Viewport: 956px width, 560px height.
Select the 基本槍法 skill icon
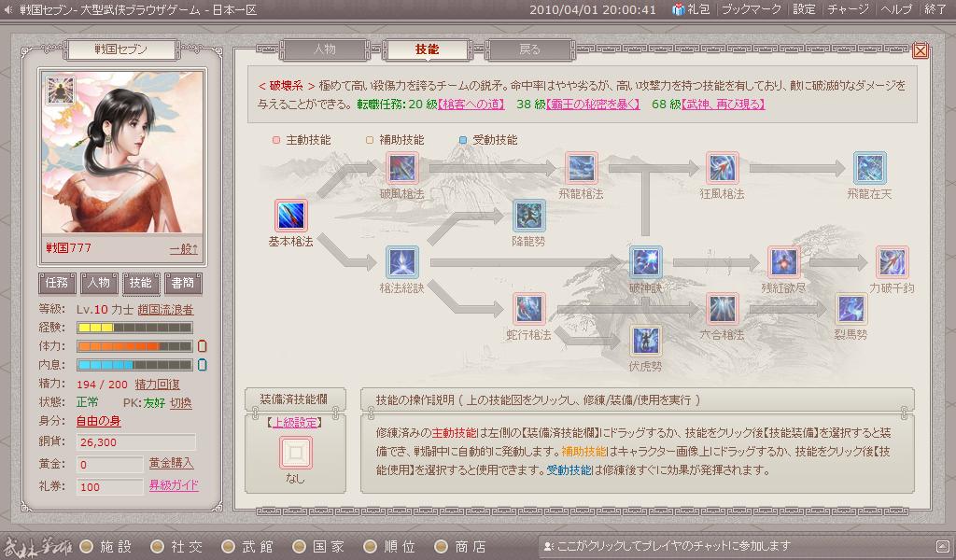click(291, 215)
